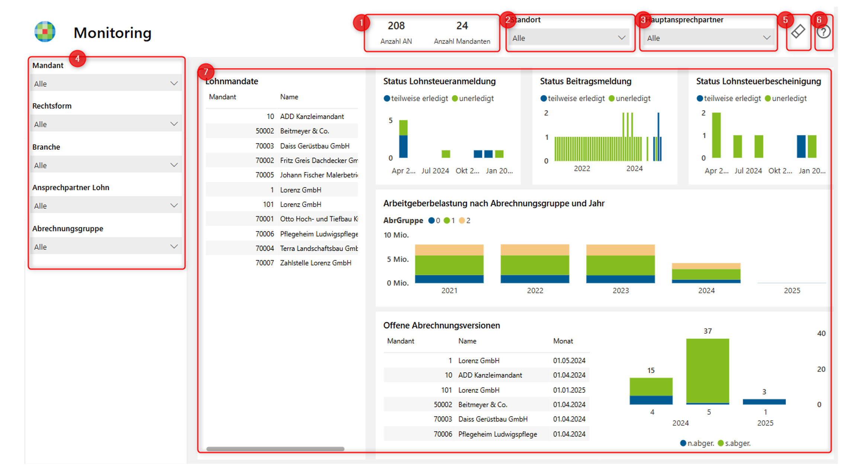
Task: Select Pflegeheim Ludwigspflege in Offene Abrechnungsversionen
Action: click(486, 434)
